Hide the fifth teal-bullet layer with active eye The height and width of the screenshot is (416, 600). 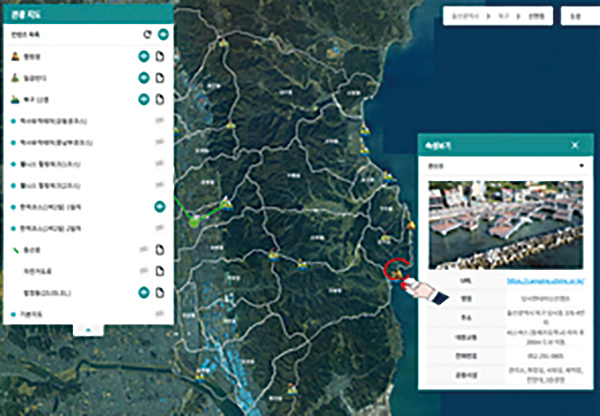tap(160, 207)
